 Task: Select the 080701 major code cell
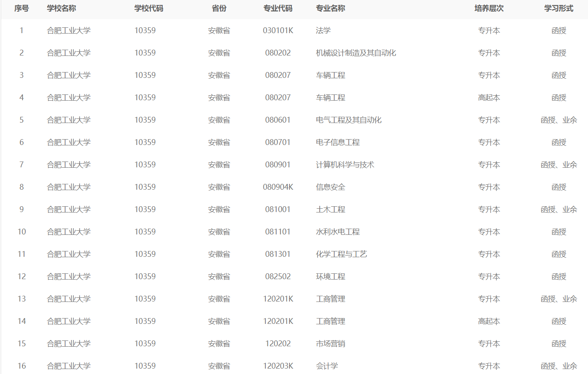click(278, 142)
